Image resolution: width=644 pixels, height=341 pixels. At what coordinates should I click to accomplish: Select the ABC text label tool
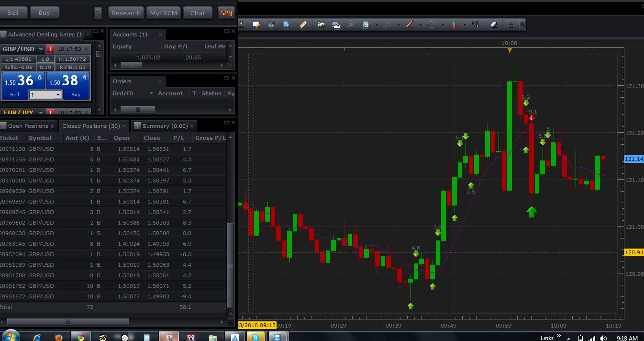coord(475,24)
